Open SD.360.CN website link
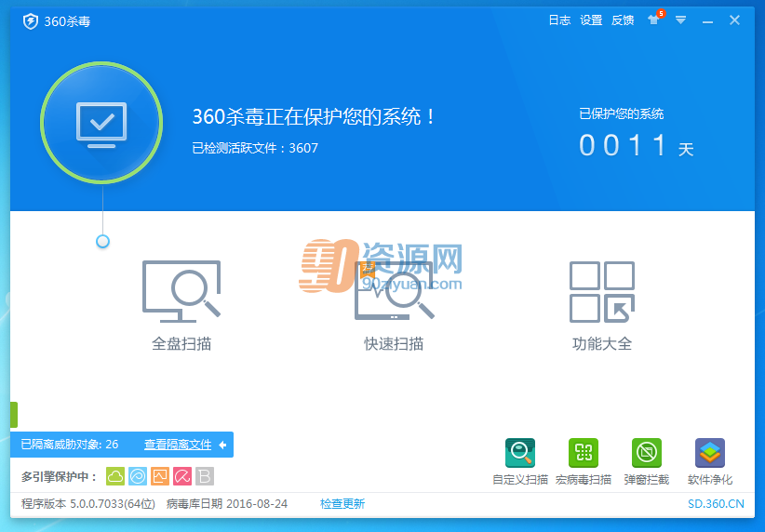Image resolution: width=765 pixels, height=532 pixels. pos(716,504)
